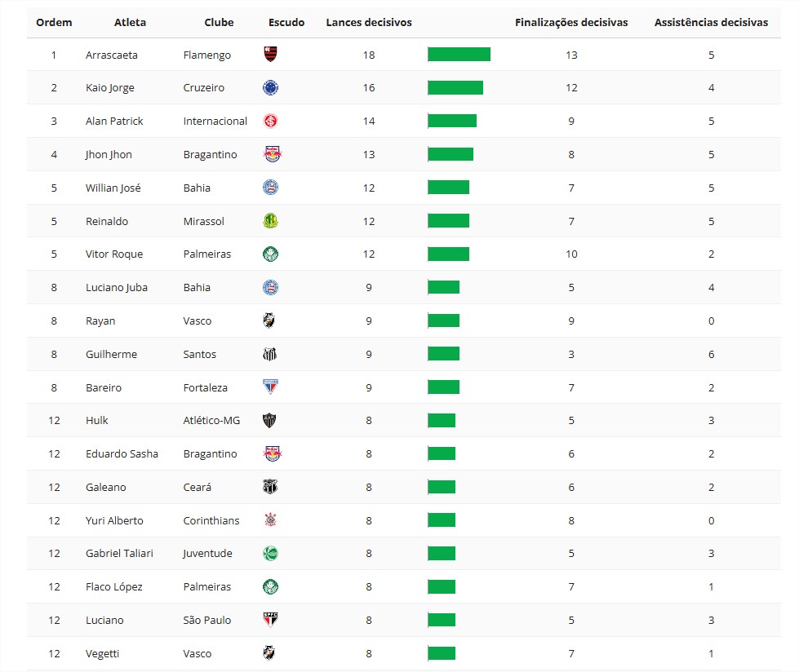Click the Escudo column header

coord(286,23)
